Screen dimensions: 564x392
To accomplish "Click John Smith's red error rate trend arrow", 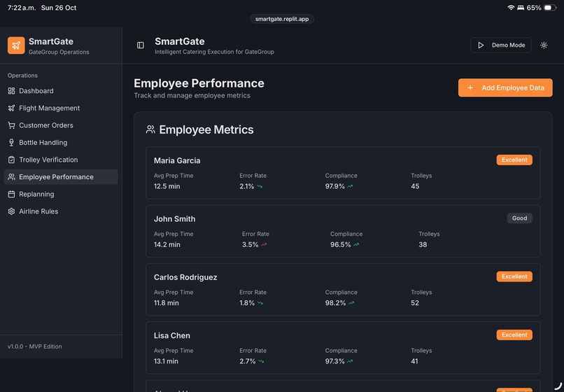I will (x=264, y=245).
